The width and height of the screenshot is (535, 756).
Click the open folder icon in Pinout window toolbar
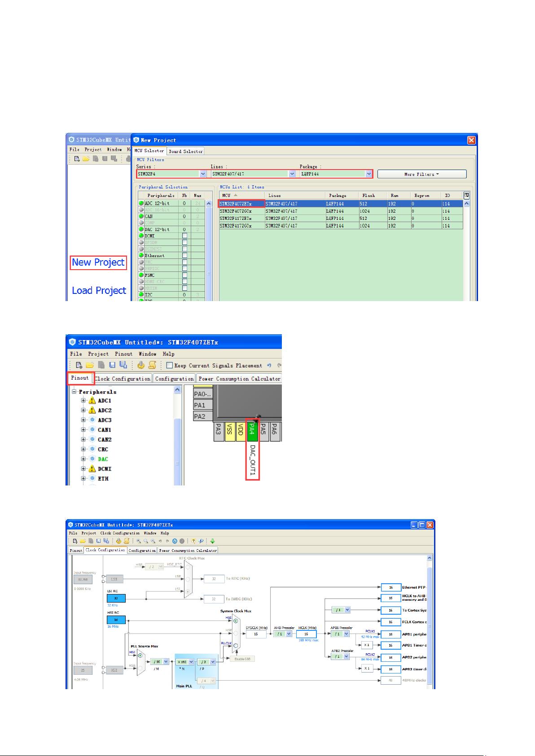point(90,365)
